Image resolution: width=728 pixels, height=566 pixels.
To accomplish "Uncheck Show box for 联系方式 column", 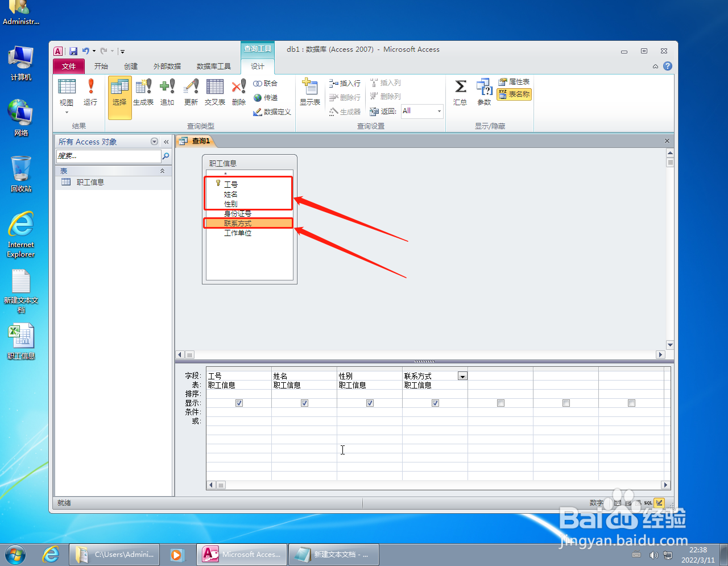I will click(x=435, y=403).
